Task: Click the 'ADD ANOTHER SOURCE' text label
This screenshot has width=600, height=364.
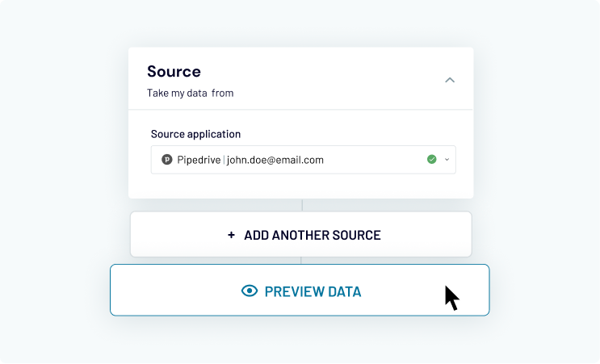Action: [x=312, y=236]
